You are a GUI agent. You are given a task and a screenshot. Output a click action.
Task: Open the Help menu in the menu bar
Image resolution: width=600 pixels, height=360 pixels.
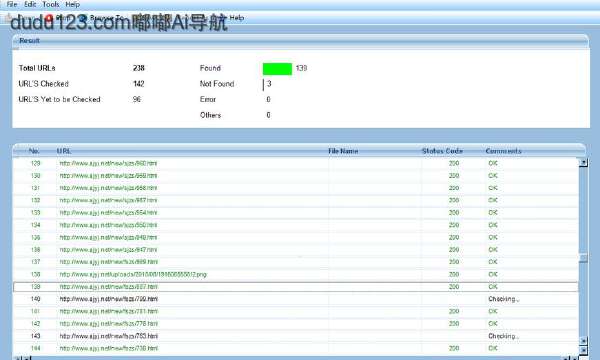click(72, 5)
